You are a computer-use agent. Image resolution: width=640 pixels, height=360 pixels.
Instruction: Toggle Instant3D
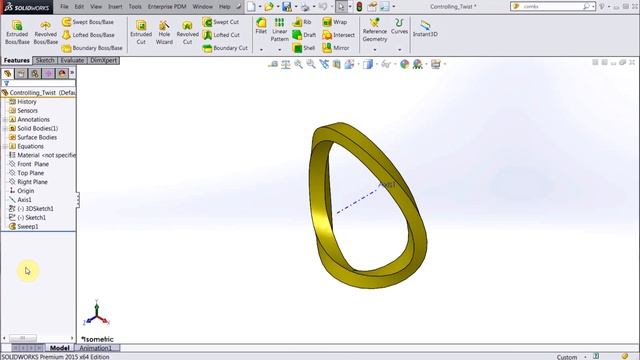click(x=425, y=29)
